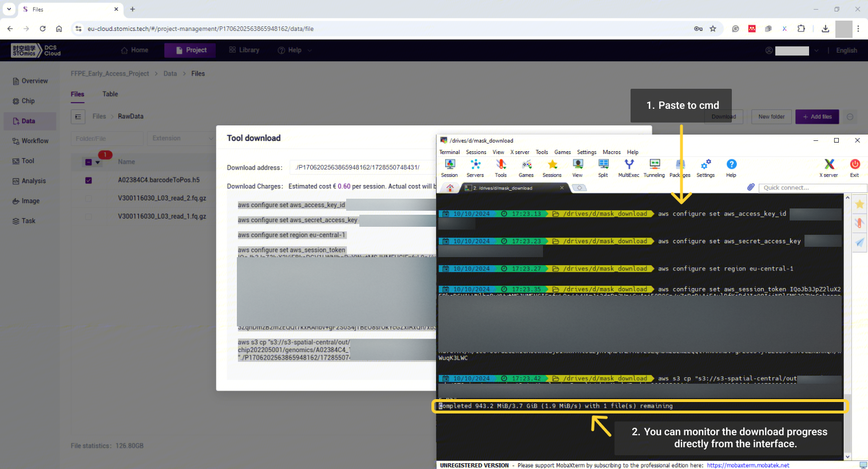Open the Macros menu in MobaXterm
The height and width of the screenshot is (469, 868).
pyautogui.click(x=611, y=152)
